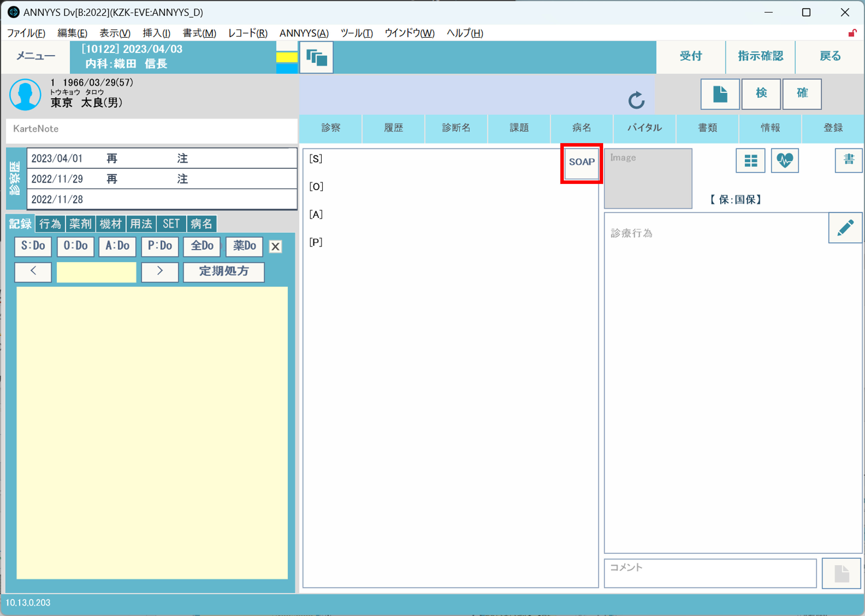
Task: Click the yellow color block in header
Action: coord(287,57)
